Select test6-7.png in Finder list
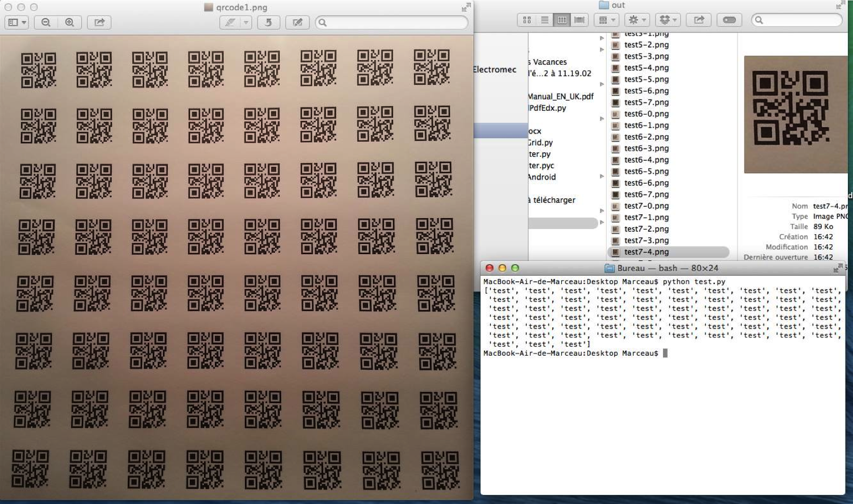Image resolution: width=853 pixels, height=504 pixels. tap(647, 194)
